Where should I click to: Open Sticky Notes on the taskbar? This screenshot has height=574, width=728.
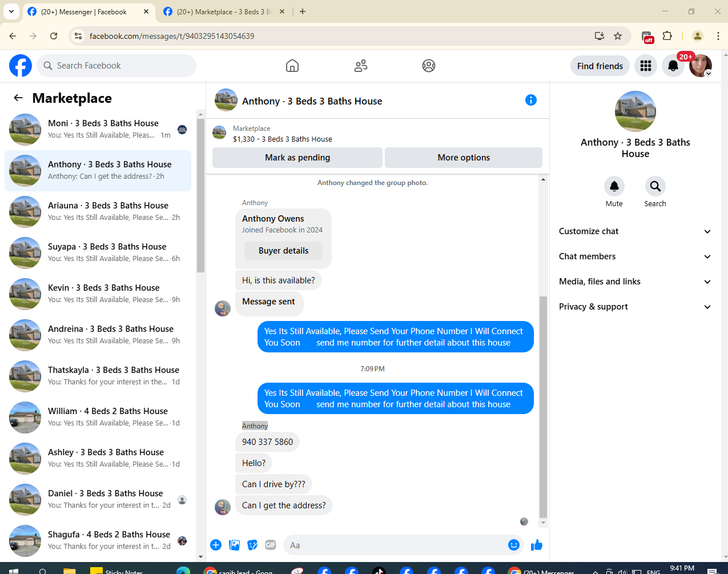(116, 571)
